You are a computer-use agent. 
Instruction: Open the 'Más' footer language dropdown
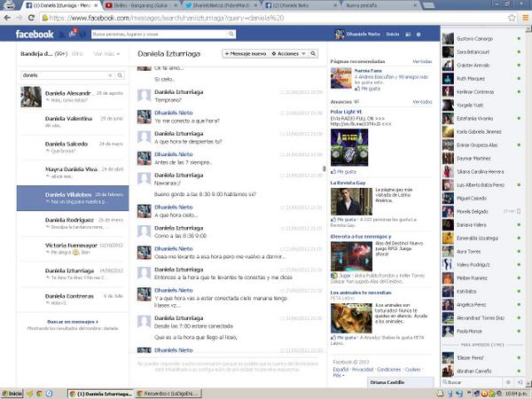click(x=339, y=375)
